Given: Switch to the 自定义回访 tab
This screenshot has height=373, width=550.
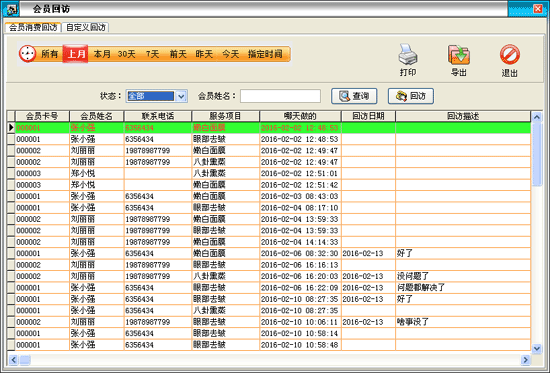Looking at the screenshot, I should coord(86,27).
